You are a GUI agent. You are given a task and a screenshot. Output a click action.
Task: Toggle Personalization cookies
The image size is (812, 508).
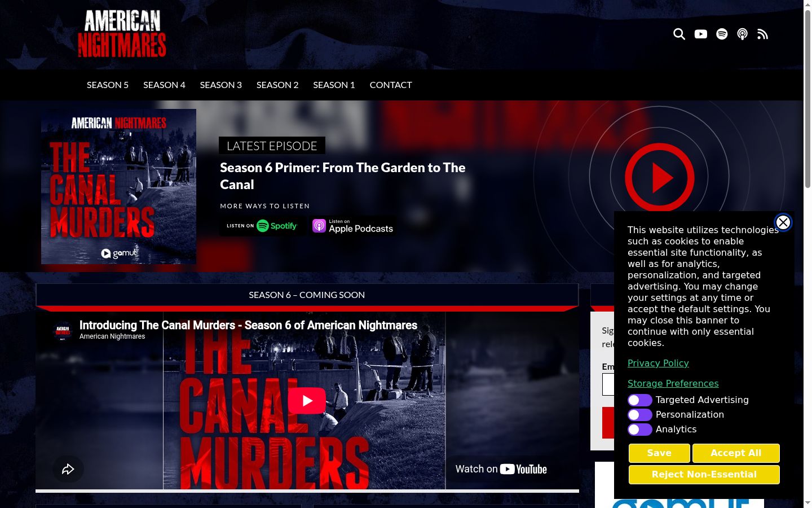tap(640, 415)
